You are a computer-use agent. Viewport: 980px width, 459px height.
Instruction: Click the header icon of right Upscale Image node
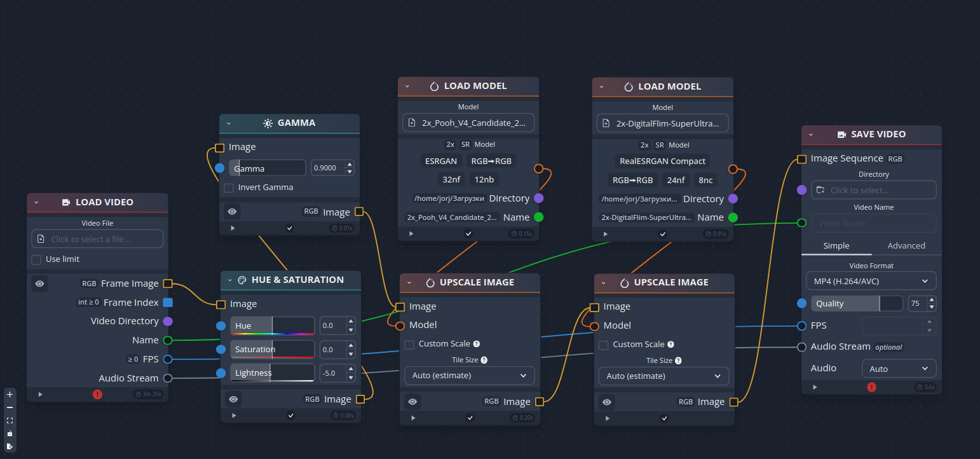click(x=625, y=282)
